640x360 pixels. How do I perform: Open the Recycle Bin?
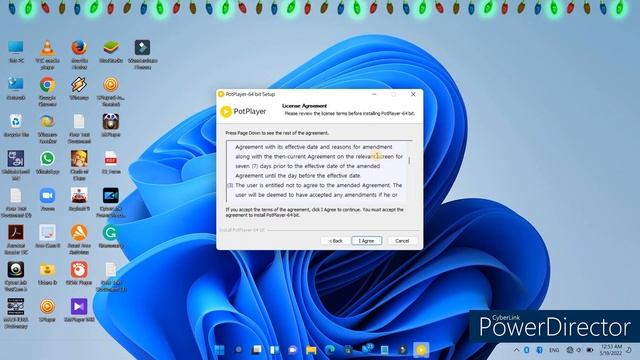point(16,125)
